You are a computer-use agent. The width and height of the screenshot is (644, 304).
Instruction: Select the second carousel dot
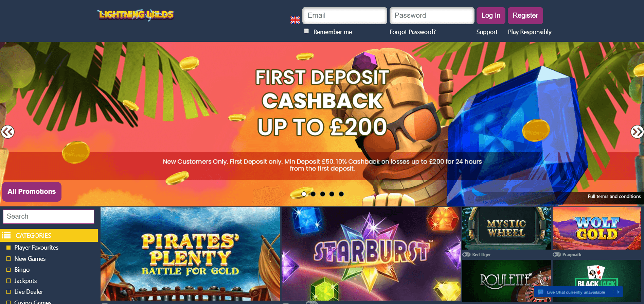click(x=313, y=194)
